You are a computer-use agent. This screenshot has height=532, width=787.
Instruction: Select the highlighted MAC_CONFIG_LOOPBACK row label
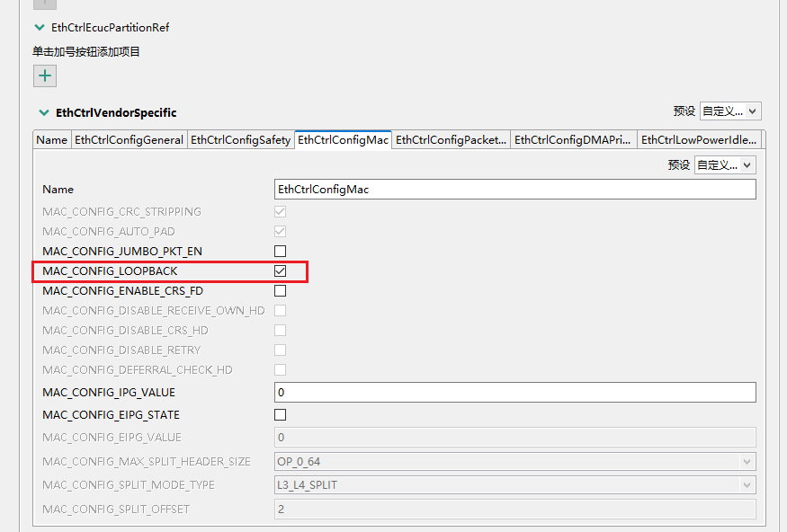[126, 270]
